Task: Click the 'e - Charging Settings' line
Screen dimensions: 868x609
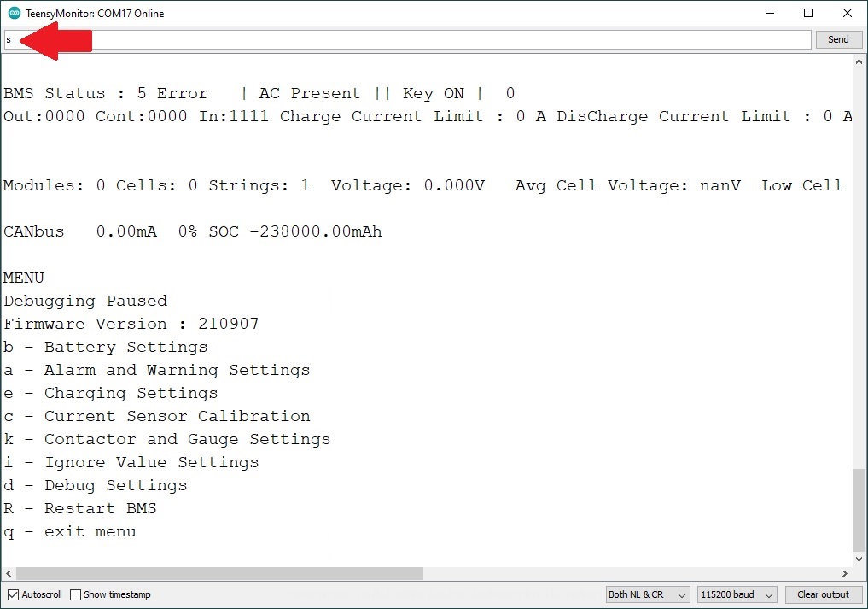Action: (111, 394)
